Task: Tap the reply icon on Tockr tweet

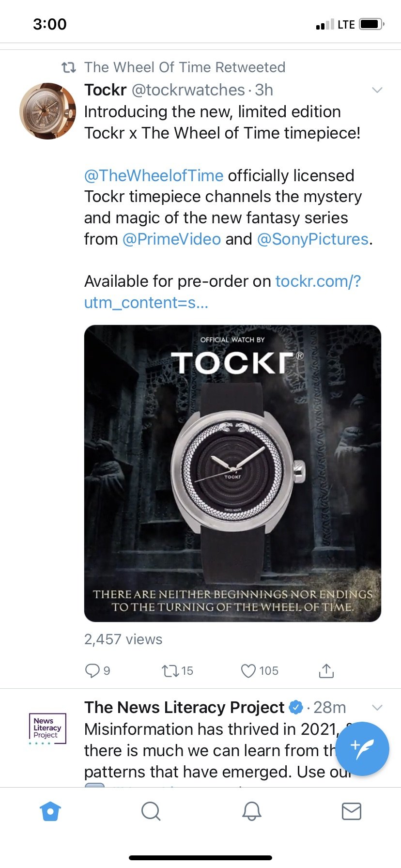Action: click(92, 671)
